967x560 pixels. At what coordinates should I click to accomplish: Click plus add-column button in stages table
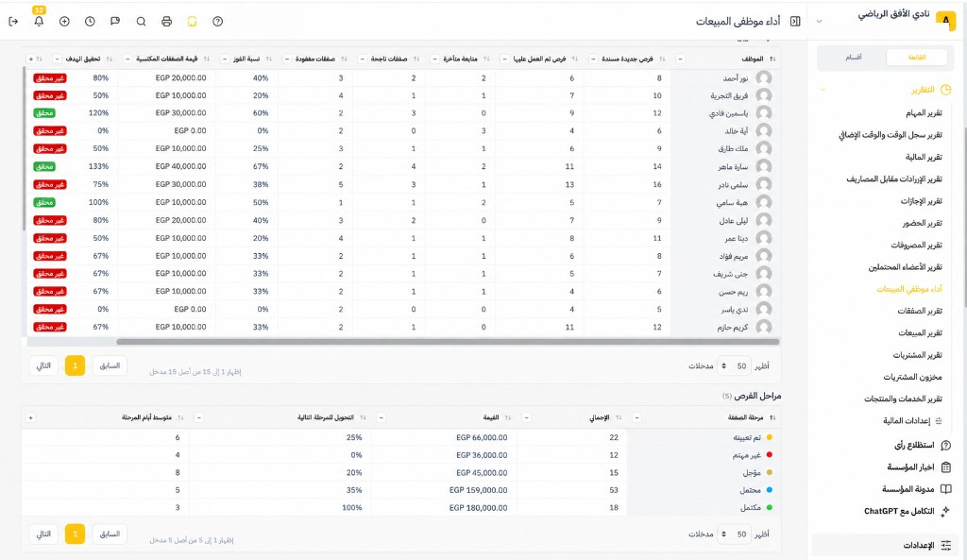click(30, 418)
